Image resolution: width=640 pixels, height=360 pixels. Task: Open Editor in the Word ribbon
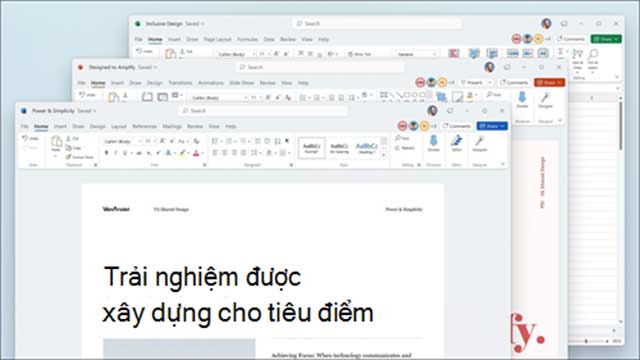point(456,144)
